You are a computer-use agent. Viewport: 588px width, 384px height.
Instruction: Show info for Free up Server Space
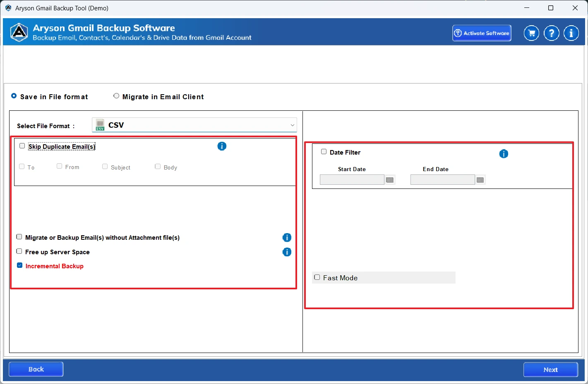287,252
